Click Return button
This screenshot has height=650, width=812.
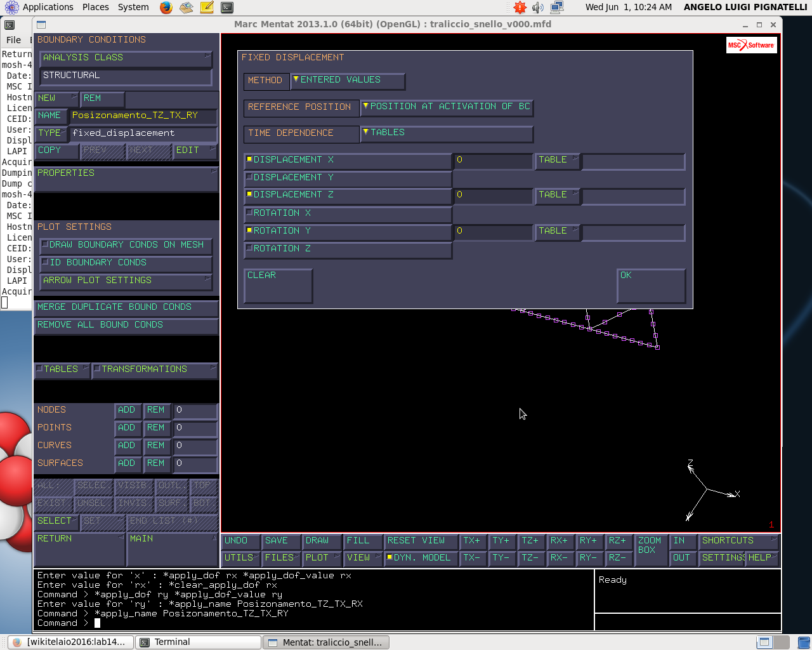point(79,549)
